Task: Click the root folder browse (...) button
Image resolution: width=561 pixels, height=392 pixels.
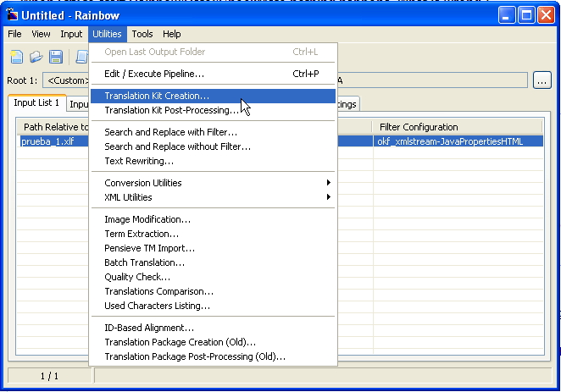Action: point(542,80)
